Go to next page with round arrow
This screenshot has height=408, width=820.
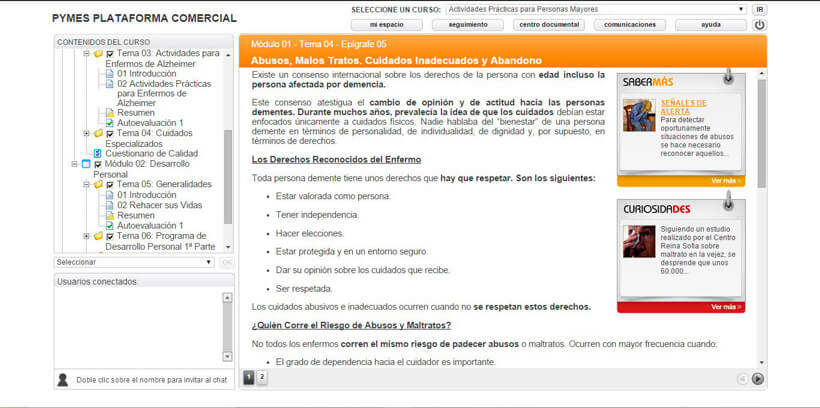coord(757,379)
